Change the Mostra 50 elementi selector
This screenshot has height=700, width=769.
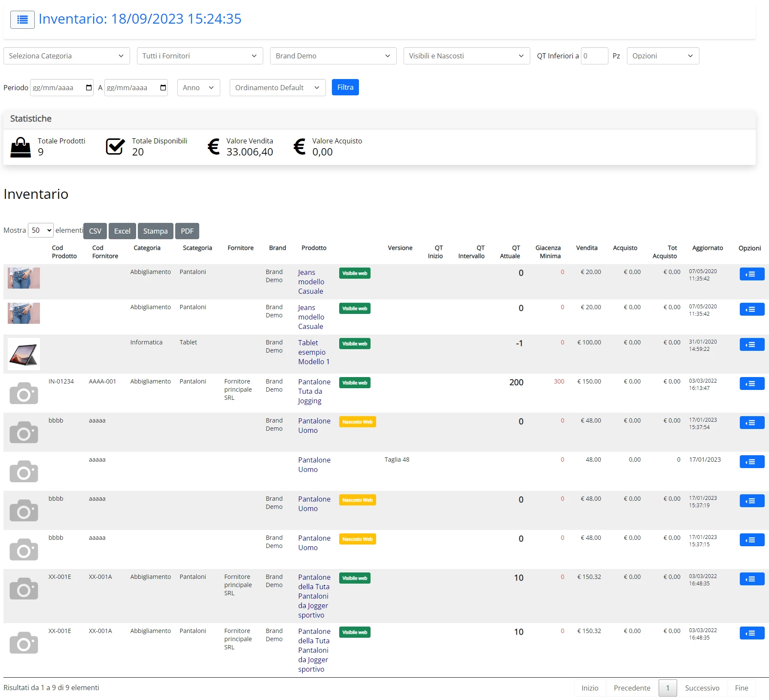click(x=41, y=230)
